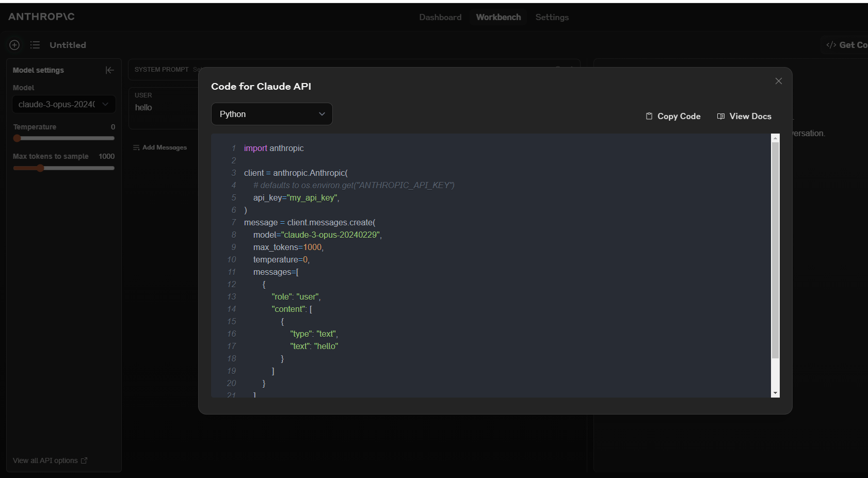Click the Add Messages icon
Image resolution: width=868 pixels, height=478 pixels.
click(136, 147)
